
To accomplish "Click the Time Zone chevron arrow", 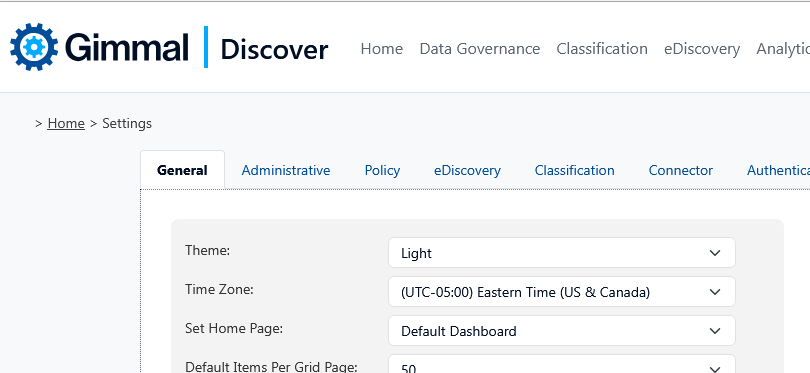I will coord(715,292).
